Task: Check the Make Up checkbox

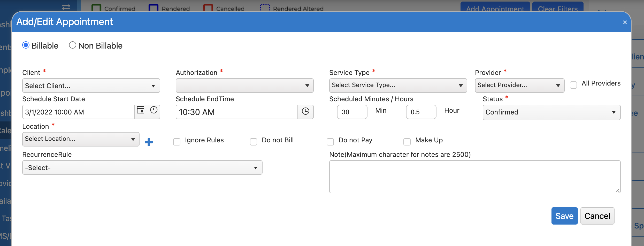Action: pyautogui.click(x=407, y=142)
